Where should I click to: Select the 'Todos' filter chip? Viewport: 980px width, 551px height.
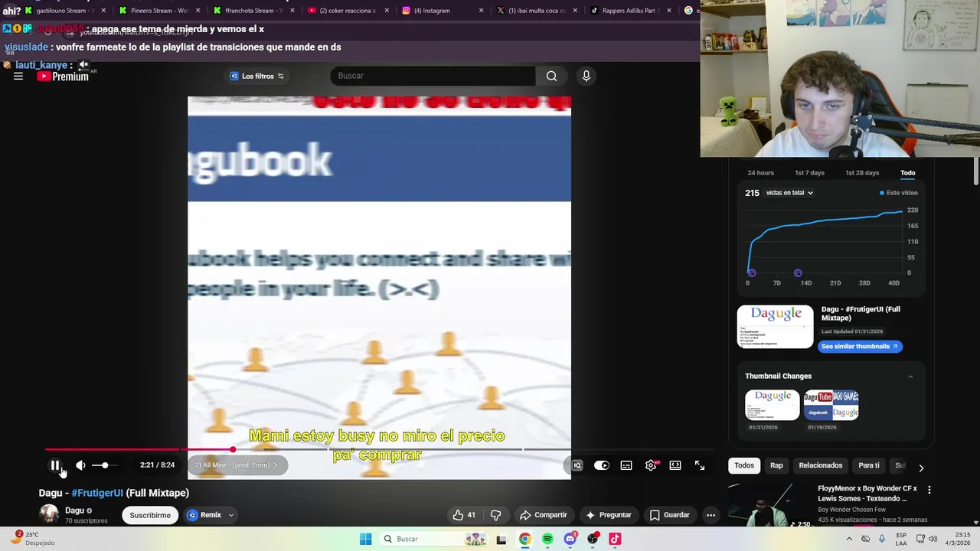point(744,465)
